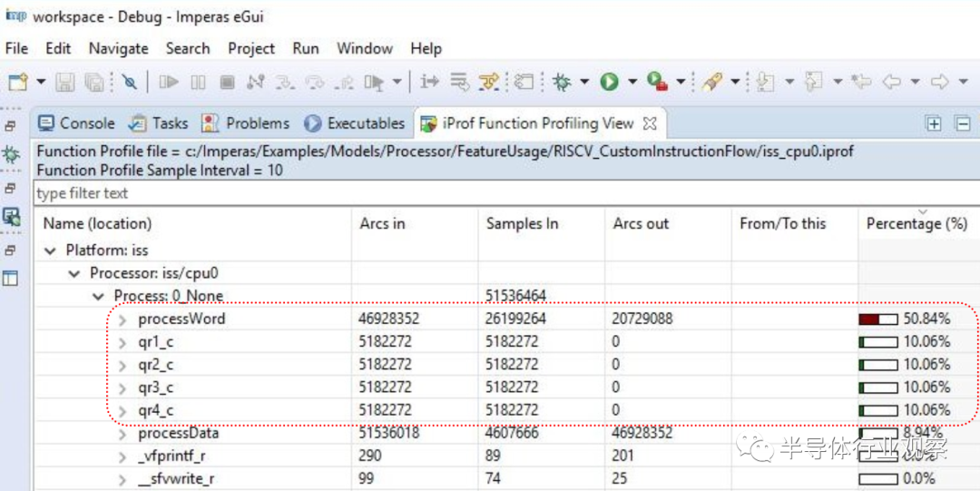Click the Drop to Frame icon
The width and height of the screenshot is (980, 491).
point(375,82)
